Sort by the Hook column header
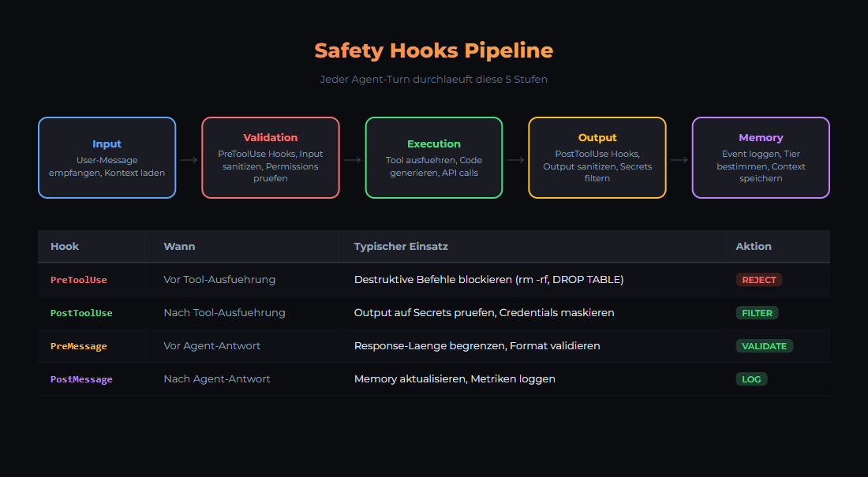This screenshot has width=868, height=477. tap(65, 247)
